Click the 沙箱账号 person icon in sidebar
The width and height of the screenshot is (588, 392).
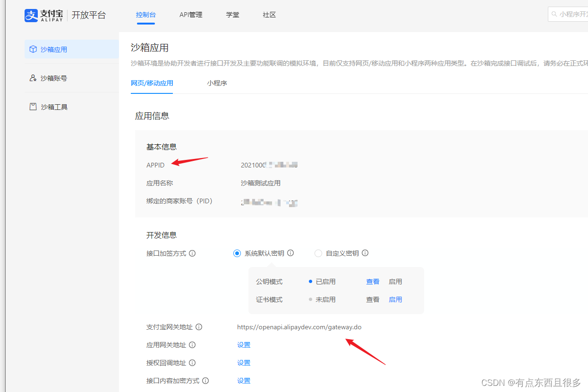point(33,78)
